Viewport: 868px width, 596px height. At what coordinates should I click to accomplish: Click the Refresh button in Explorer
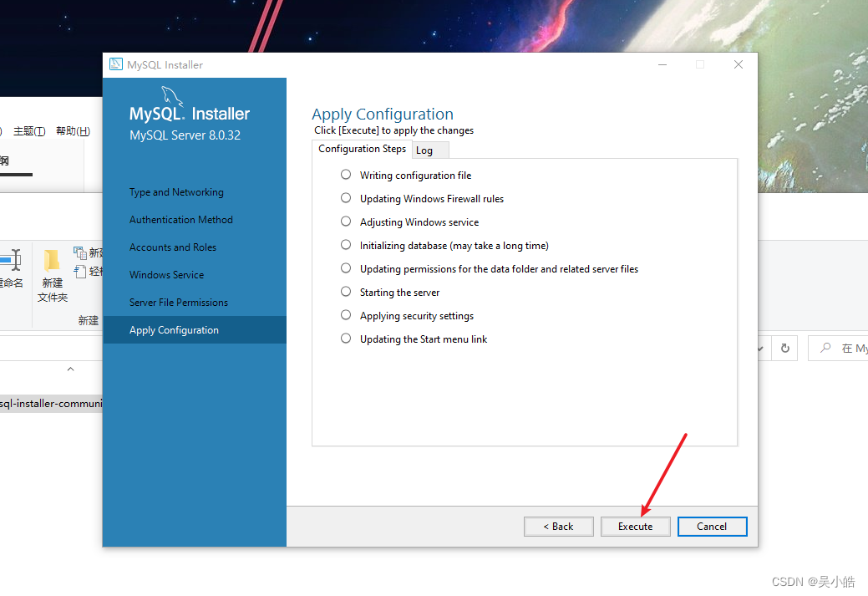pyautogui.click(x=785, y=349)
